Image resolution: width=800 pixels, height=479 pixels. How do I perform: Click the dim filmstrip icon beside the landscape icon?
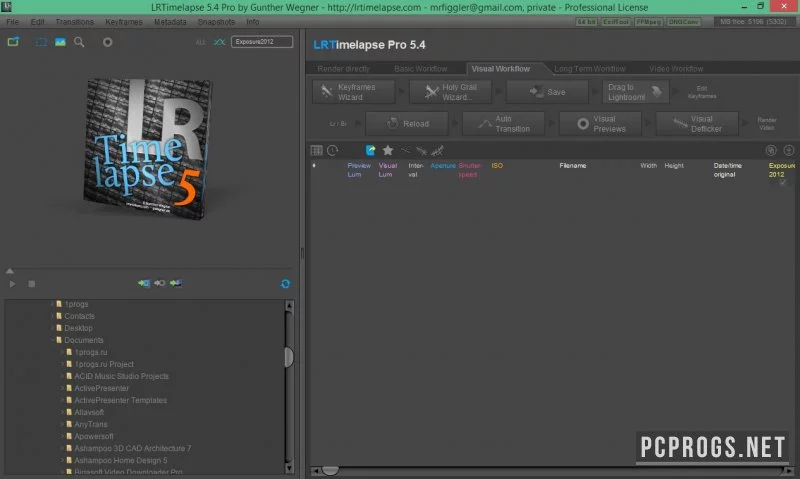(41, 42)
